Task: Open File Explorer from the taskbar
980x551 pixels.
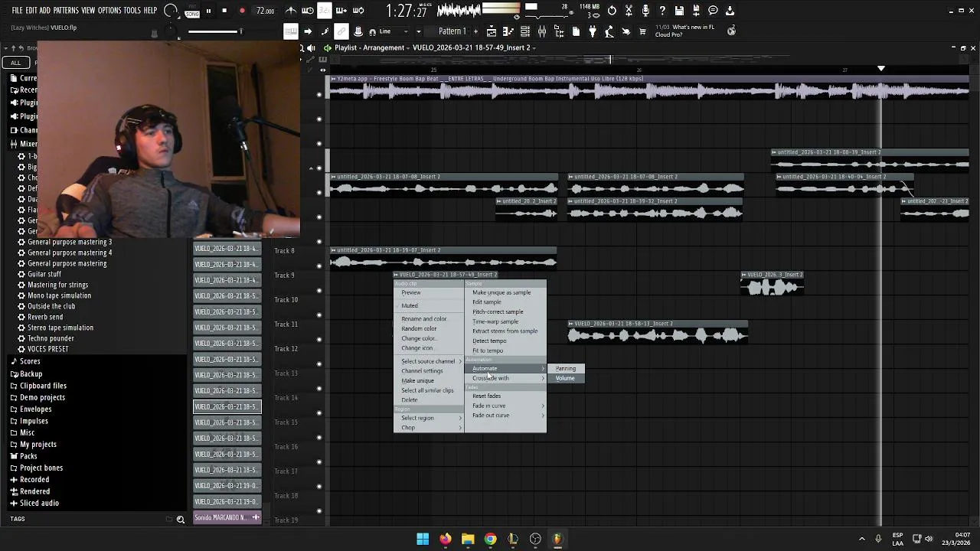Action: click(468, 539)
